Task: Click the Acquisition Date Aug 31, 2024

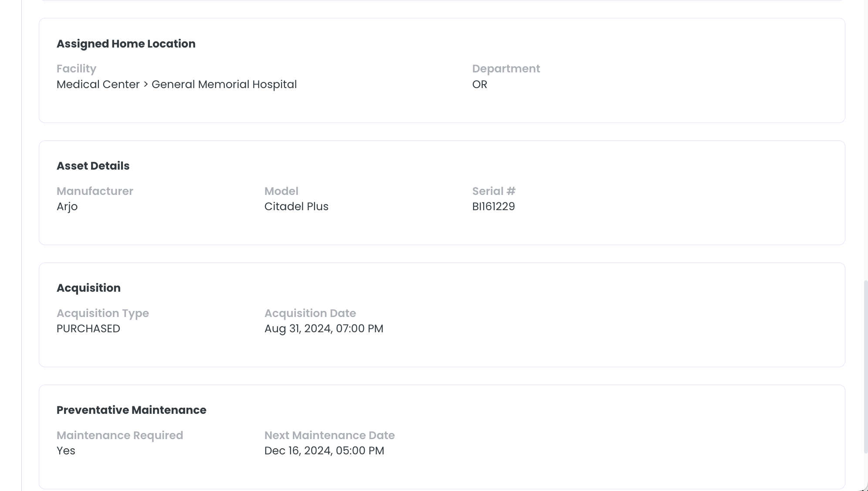Action: point(324,329)
